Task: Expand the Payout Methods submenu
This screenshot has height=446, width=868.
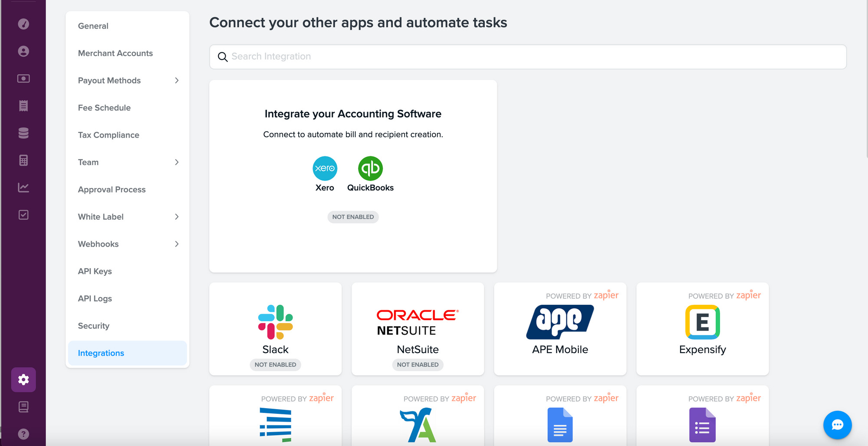Action: pos(177,80)
